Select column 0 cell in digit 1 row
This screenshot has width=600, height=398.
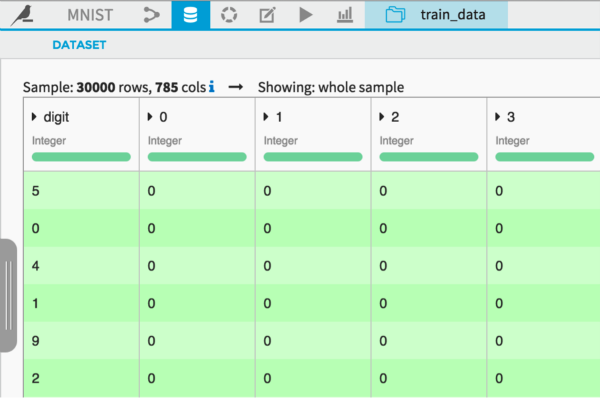(197, 303)
